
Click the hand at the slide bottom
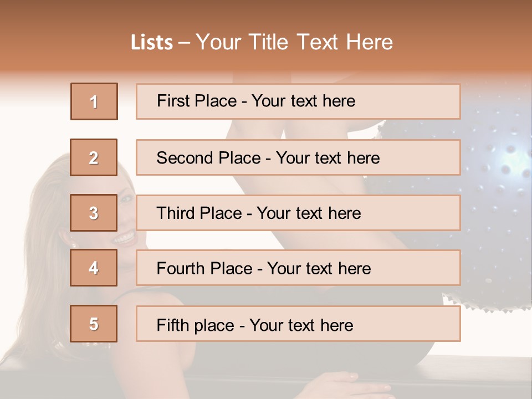pyautogui.click(x=355, y=385)
